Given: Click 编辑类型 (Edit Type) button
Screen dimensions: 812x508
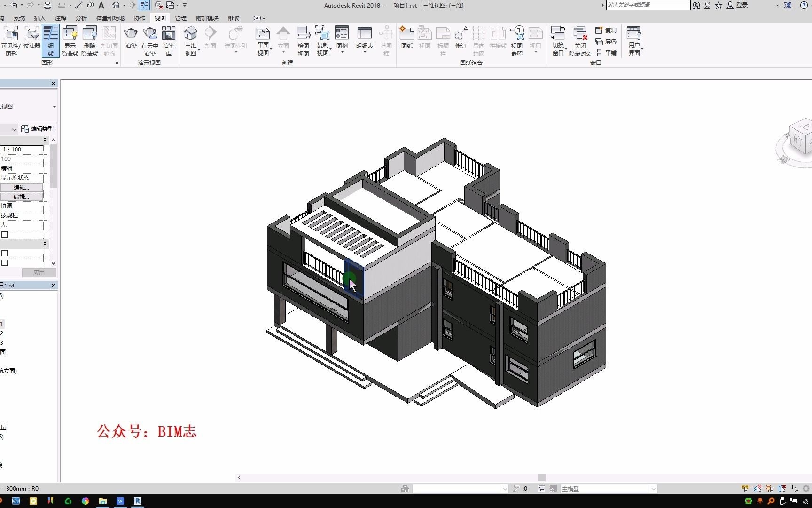Looking at the screenshot, I should [38, 128].
